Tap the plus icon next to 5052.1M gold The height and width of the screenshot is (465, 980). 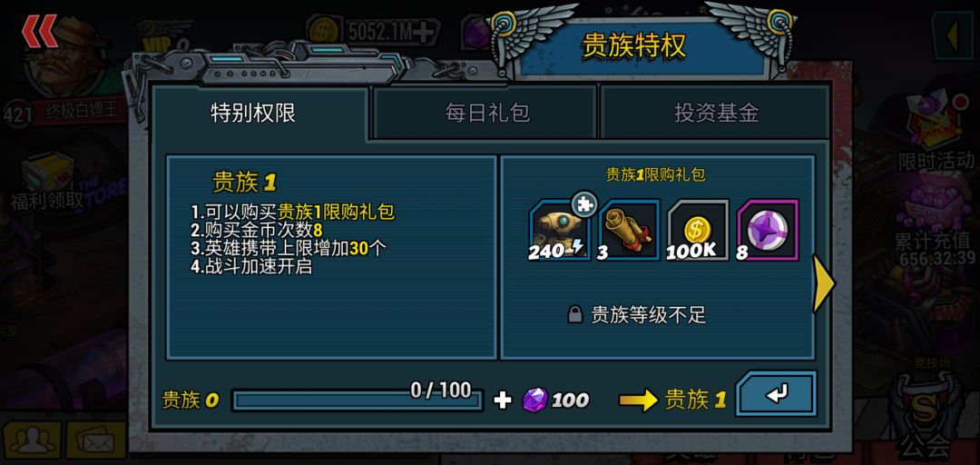coord(425,32)
